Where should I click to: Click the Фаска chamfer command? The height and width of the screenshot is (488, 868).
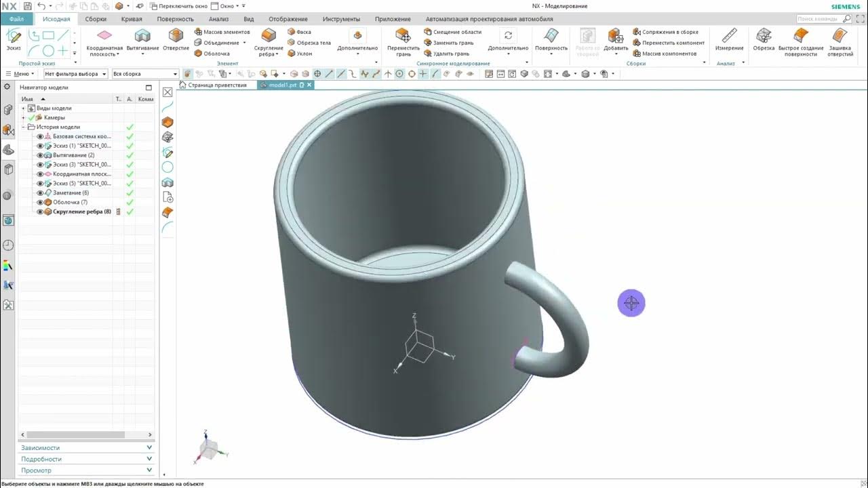coord(299,32)
